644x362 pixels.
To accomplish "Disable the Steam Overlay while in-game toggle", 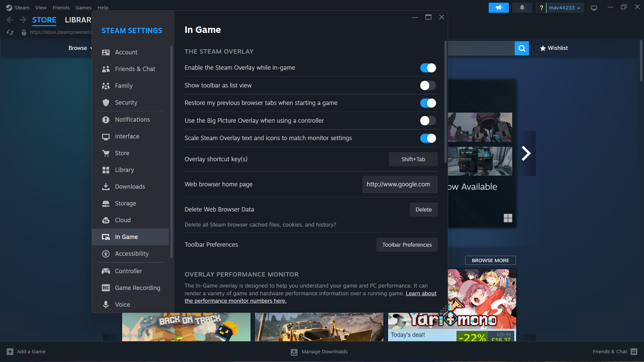I will [x=428, y=68].
